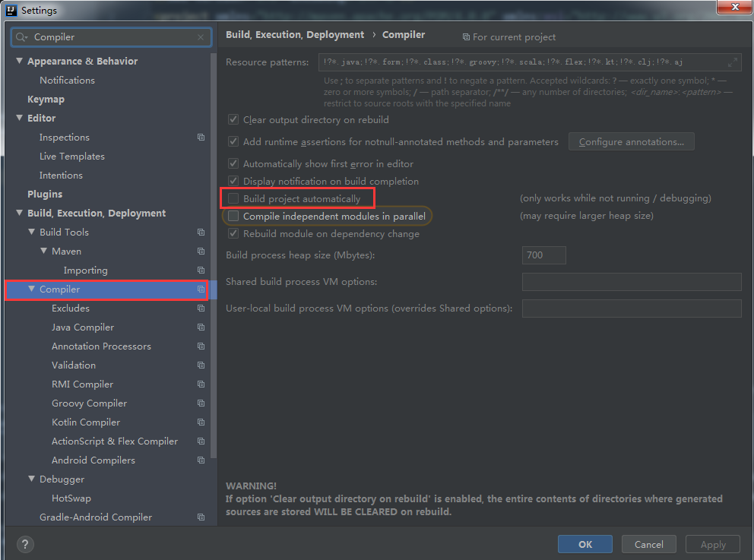The width and height of the screenshot is (754, 560).
Task: Click the project-level icon next to Annotation Processors
Action: [x=201, y=346]
